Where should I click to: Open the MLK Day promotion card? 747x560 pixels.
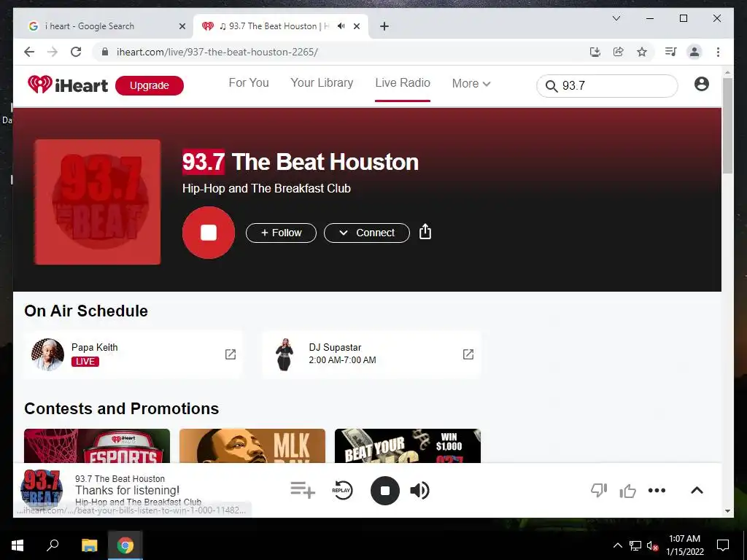point(252,446)
